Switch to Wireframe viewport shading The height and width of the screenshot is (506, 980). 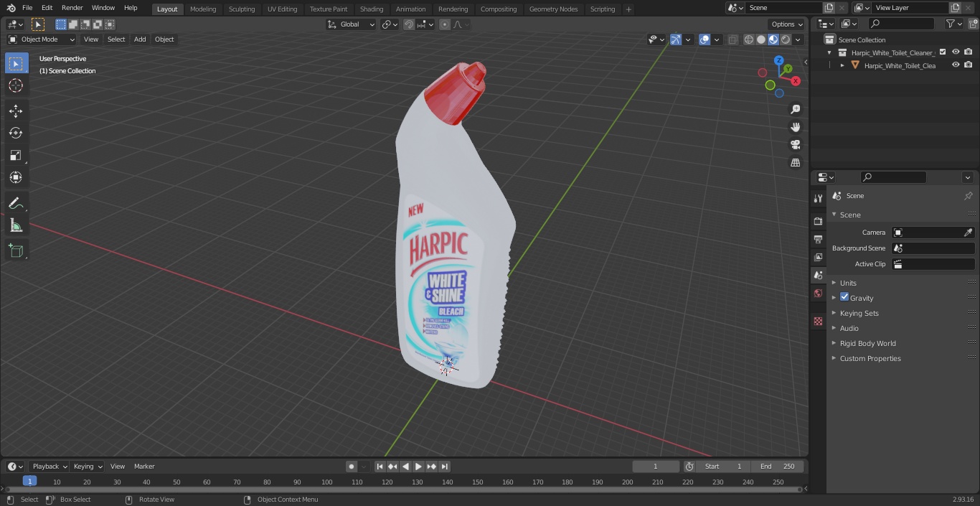749,39
